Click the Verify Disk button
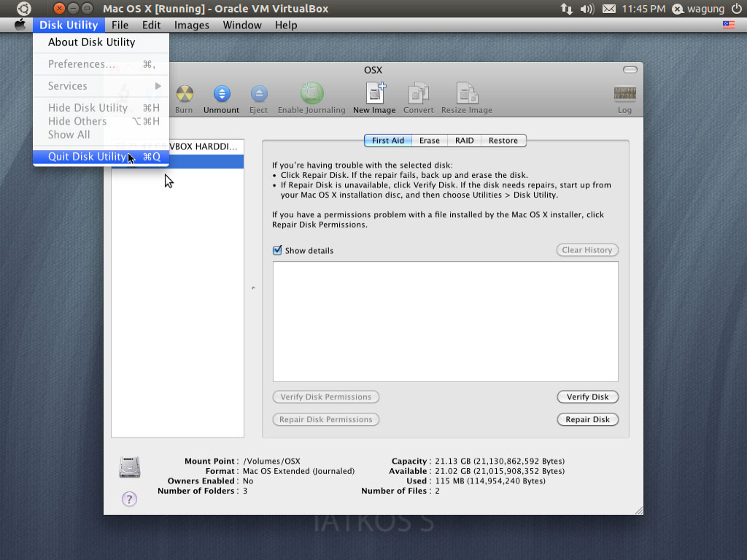The image size is (747, 560). (x=587, y=397)
